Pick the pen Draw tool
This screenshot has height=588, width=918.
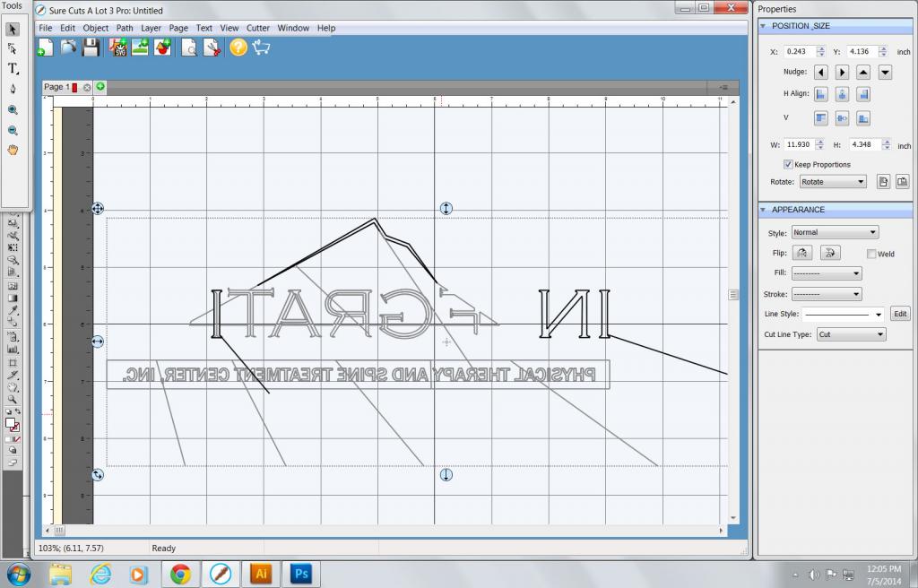(x=13, y=89)
